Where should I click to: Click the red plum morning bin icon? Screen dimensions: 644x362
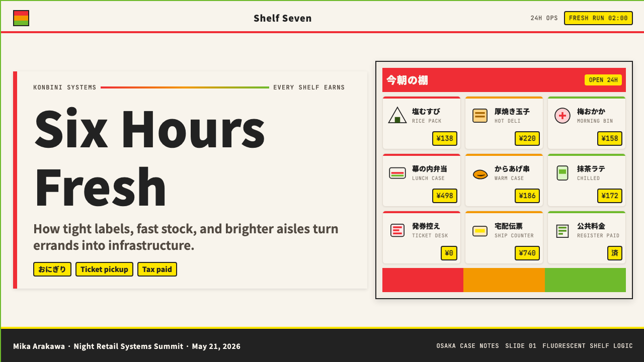(562, 116)
